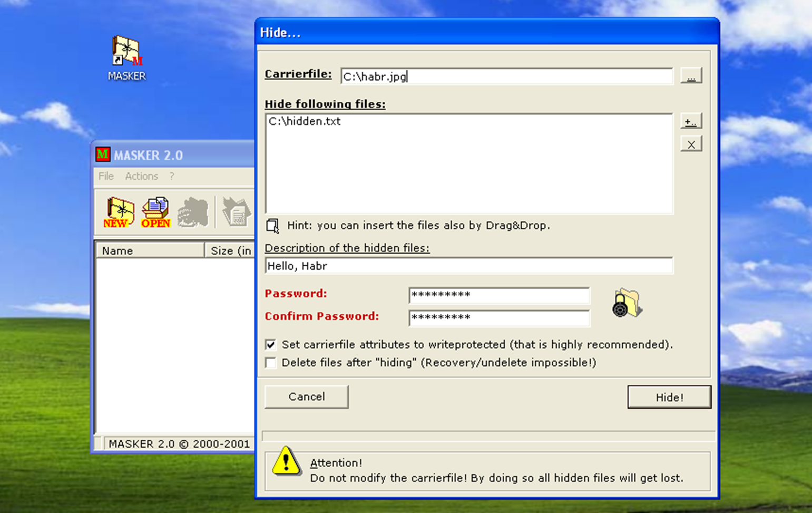The width and height of the screenshot is (812, 513).
Task: Click the Hide... dialog title bar
Action: [x=487, y=32]
